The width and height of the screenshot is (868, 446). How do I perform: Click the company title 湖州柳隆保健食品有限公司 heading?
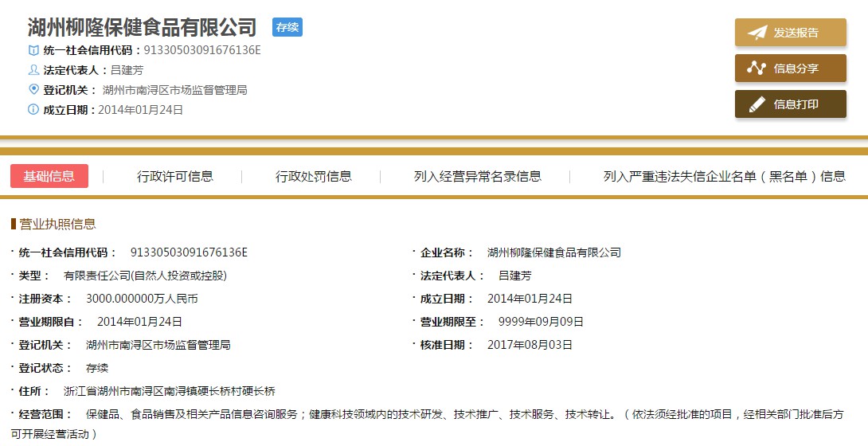point(143,27)
